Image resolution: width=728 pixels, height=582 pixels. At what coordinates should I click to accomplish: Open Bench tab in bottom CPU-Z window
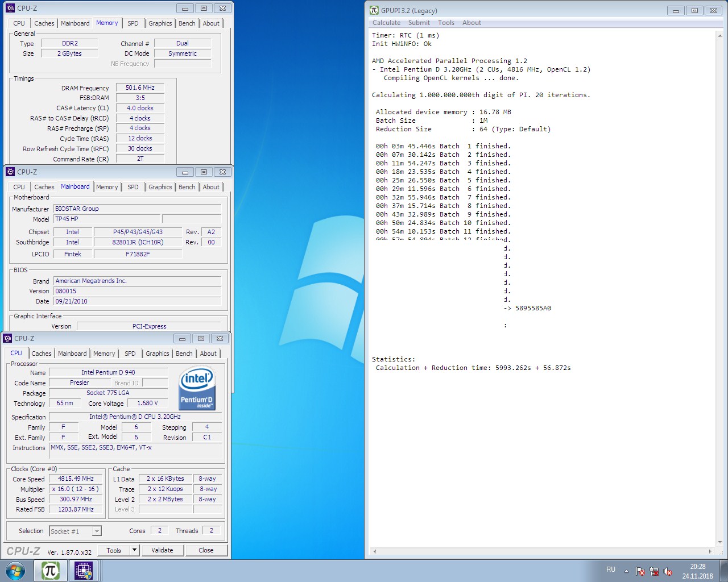pos(184,354)
